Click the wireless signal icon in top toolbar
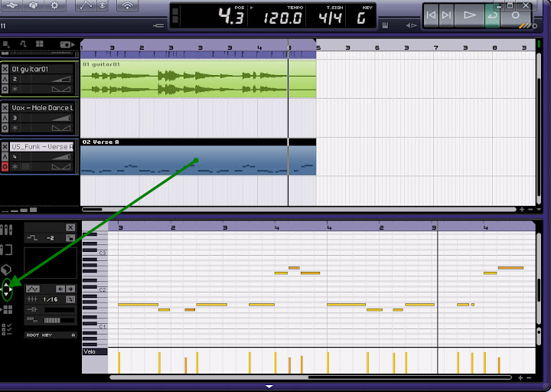 (128, 6)
